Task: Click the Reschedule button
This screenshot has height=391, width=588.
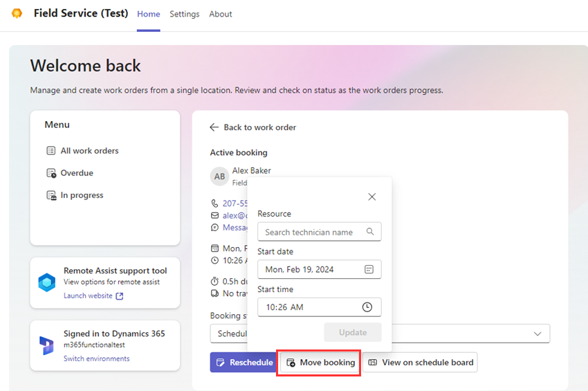Action: [244, 363]
